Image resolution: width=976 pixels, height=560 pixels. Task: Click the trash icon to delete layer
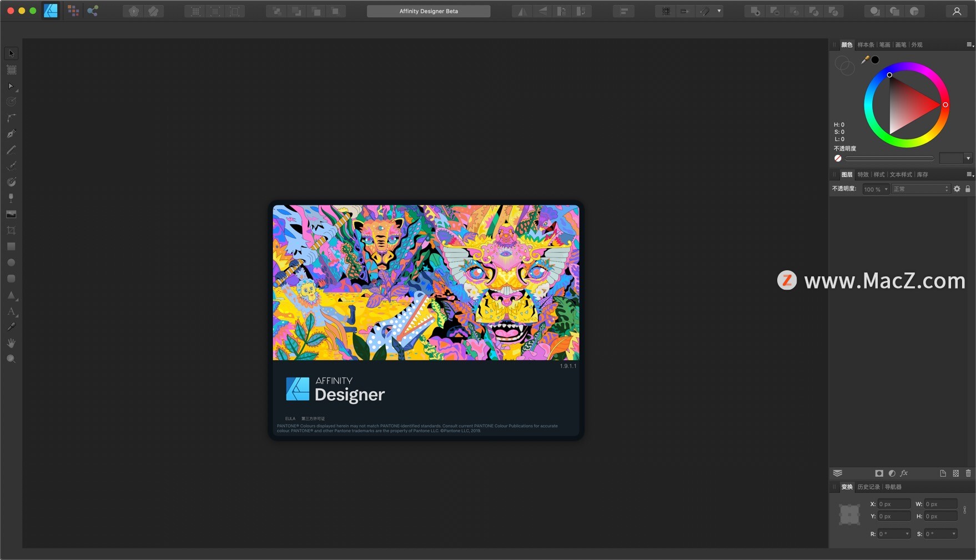pyautogui.click(x=968, y=473)
